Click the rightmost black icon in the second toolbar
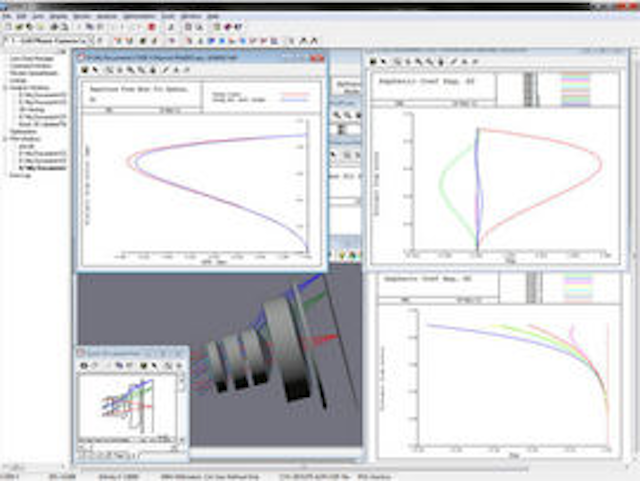The image size is (640, 481). (314, 41)
